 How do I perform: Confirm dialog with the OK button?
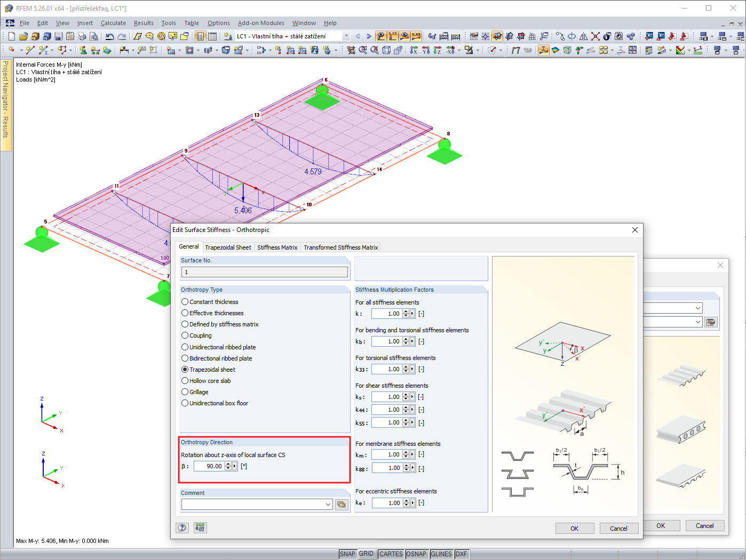[575, 528]
